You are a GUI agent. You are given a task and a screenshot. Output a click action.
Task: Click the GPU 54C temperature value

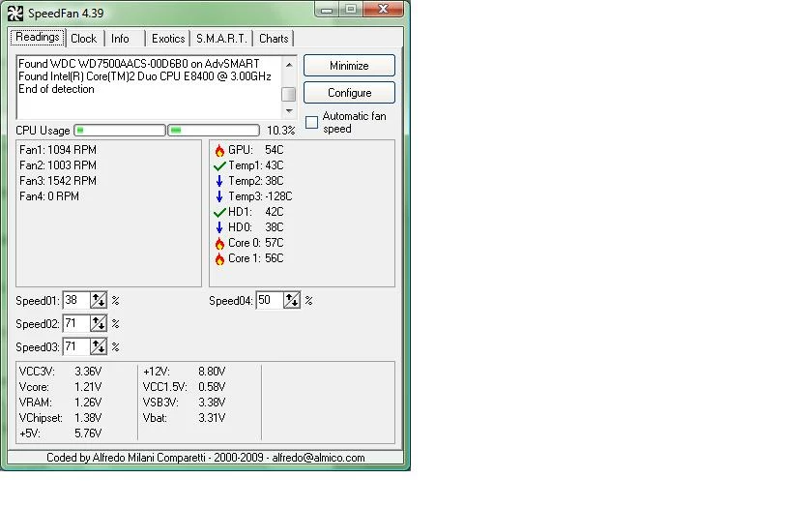274,150
